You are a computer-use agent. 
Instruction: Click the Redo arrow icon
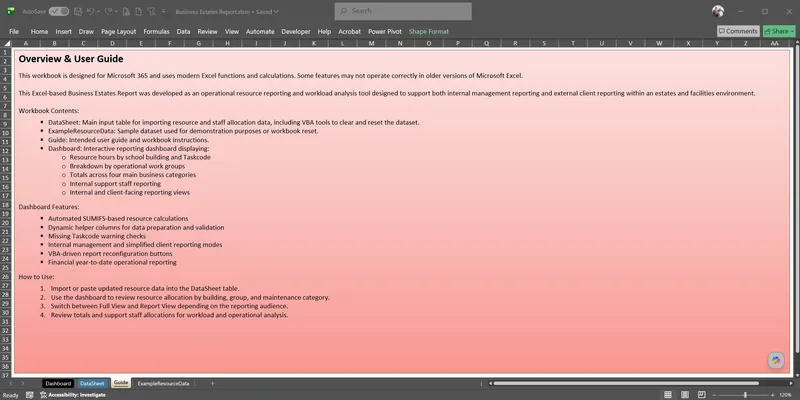pos(108,11)
